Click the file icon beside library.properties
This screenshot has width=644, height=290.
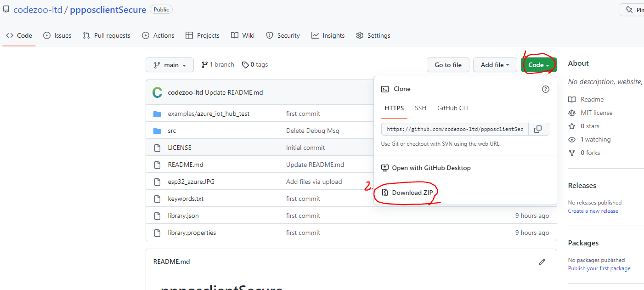(157, 233)
